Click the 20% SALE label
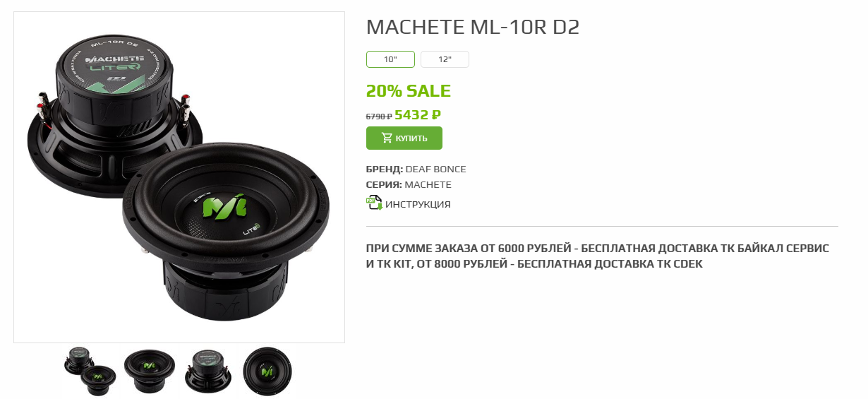Image resolution: width=868 pixels, height=399 pixels. pos(408,91)
